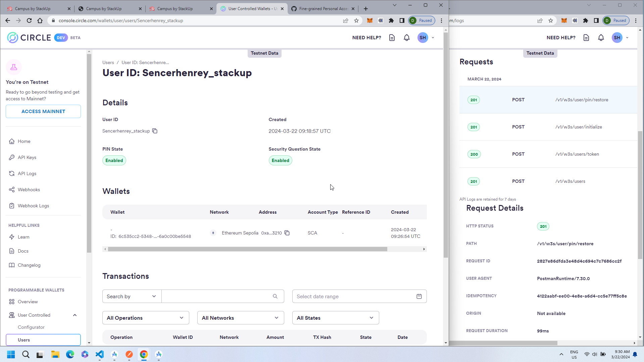Image resolution: width=644 pixels, height=362 pixels.
Task: Click Select date range field
Action: (x=359, y=296)
